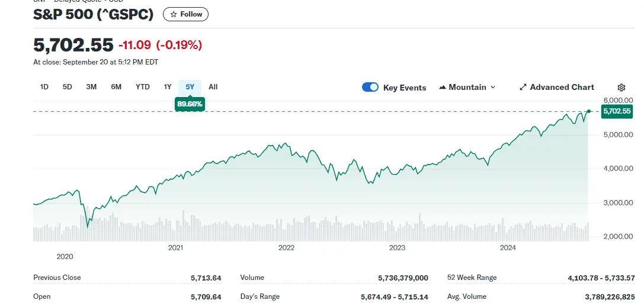Switch chart to 6M range
The width and height of the screenshot is (644, 303).
pyautogui.click(x=116, y=87)
